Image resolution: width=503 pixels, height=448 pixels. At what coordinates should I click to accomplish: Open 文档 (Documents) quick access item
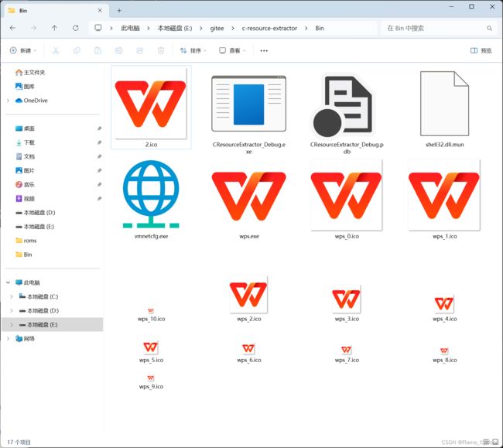coord(25,156)
